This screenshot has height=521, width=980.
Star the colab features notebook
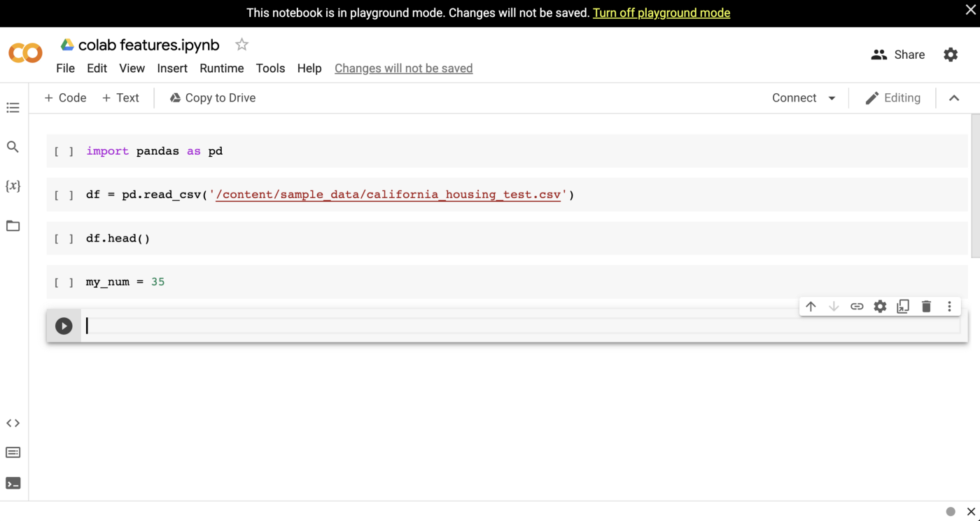pyautogui.click(x=241, y=45)
